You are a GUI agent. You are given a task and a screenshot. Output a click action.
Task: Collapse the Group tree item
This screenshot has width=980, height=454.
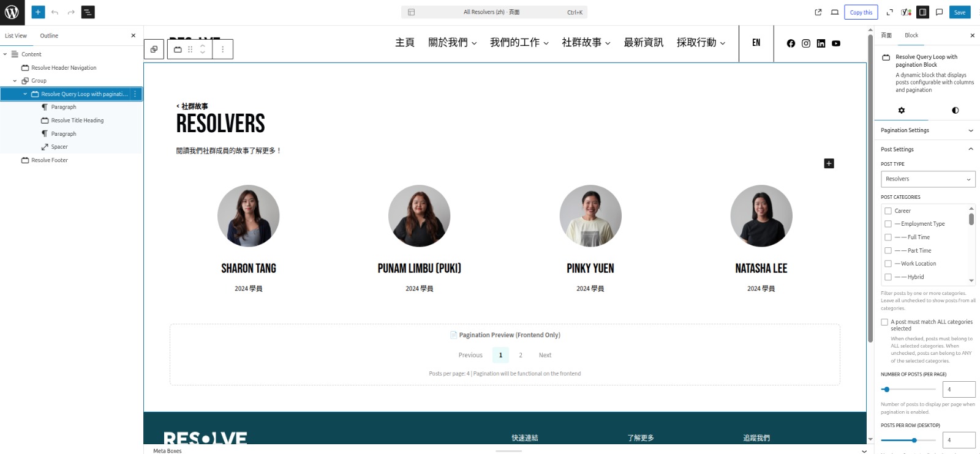[15, 81]
